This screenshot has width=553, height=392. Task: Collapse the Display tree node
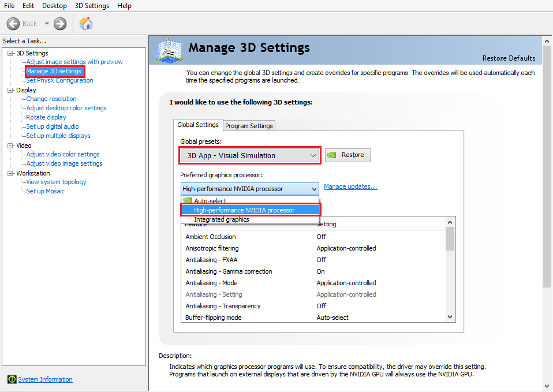tap(10, 90)
